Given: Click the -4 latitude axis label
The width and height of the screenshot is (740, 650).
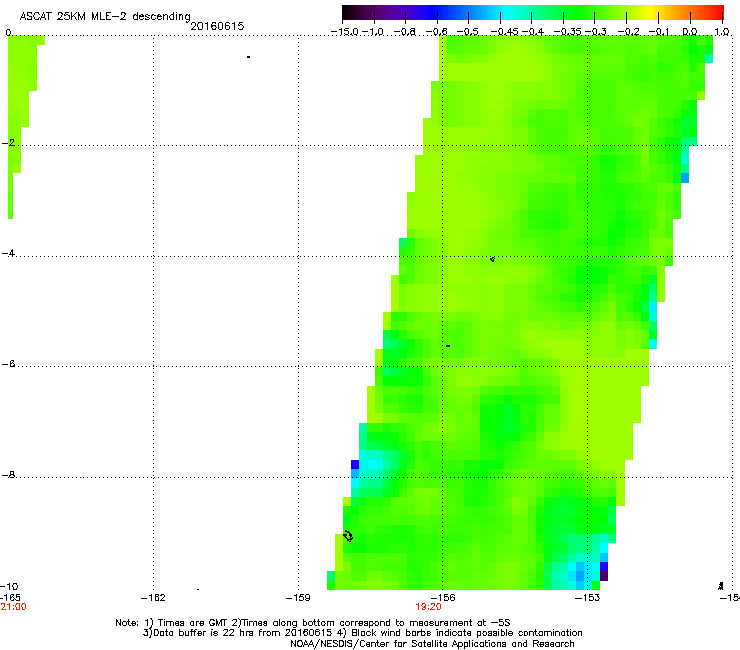Looking at the screenshot, I should (x=8, y=253).
